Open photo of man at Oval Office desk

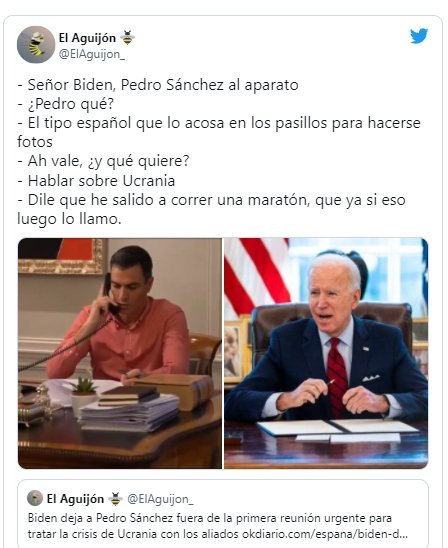click(x=326, y=353)
